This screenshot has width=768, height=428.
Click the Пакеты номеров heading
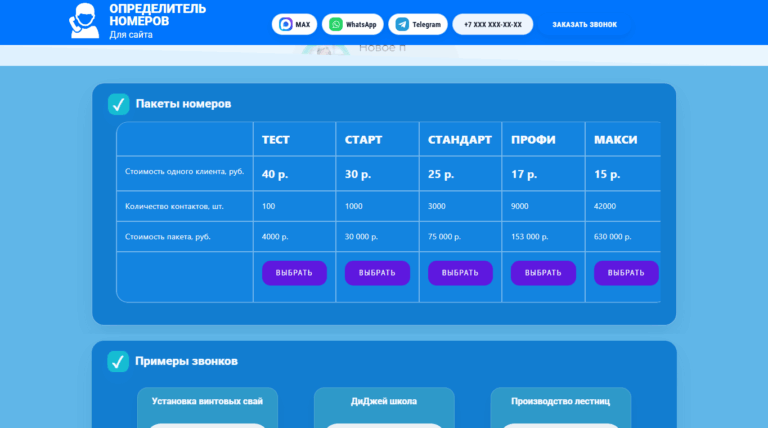coord(183,104)
